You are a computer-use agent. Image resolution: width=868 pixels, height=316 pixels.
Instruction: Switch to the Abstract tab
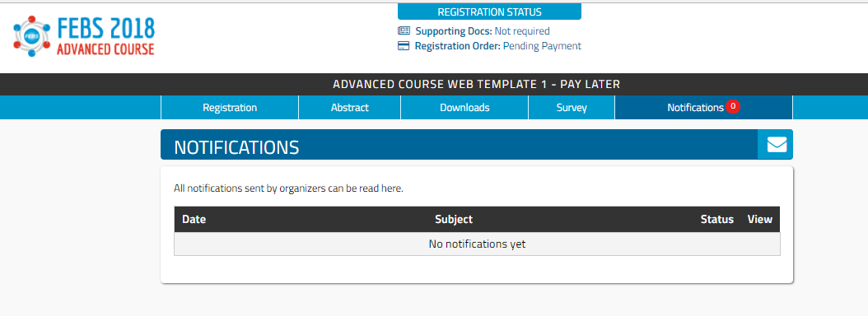click(350, 107)
